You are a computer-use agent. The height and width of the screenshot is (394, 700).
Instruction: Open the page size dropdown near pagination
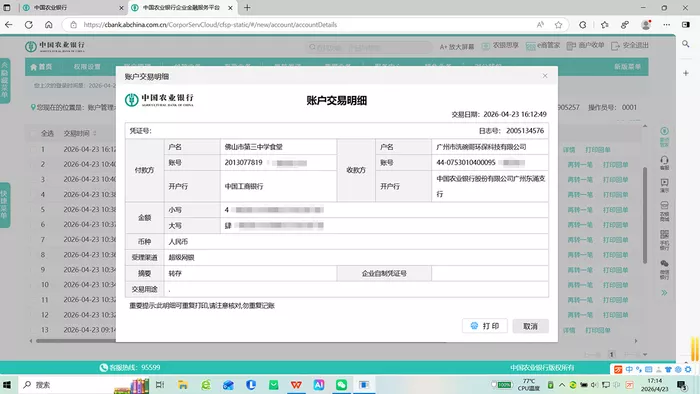636,354
